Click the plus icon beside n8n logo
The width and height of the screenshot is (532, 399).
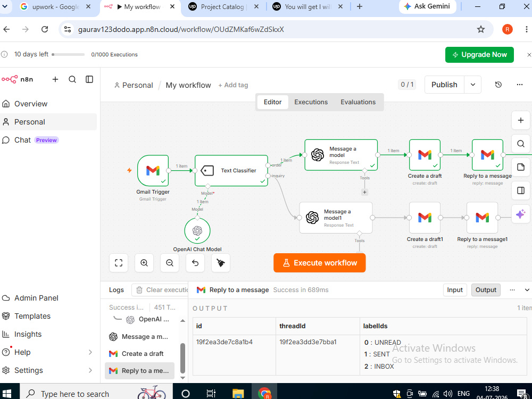[55, 79]
